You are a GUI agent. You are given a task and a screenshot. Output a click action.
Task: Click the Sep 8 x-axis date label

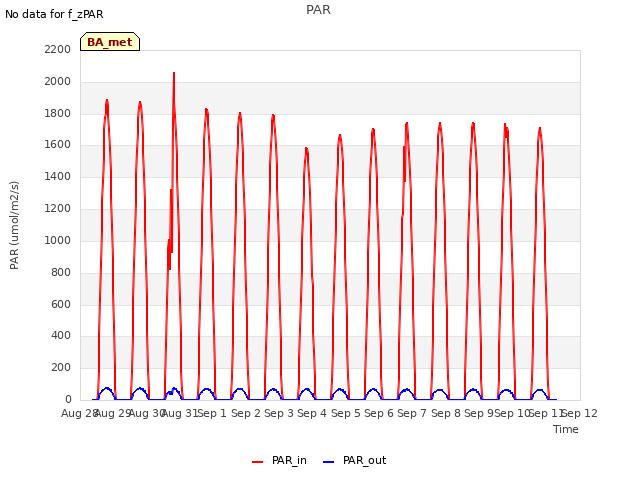[x=446, y=413]
